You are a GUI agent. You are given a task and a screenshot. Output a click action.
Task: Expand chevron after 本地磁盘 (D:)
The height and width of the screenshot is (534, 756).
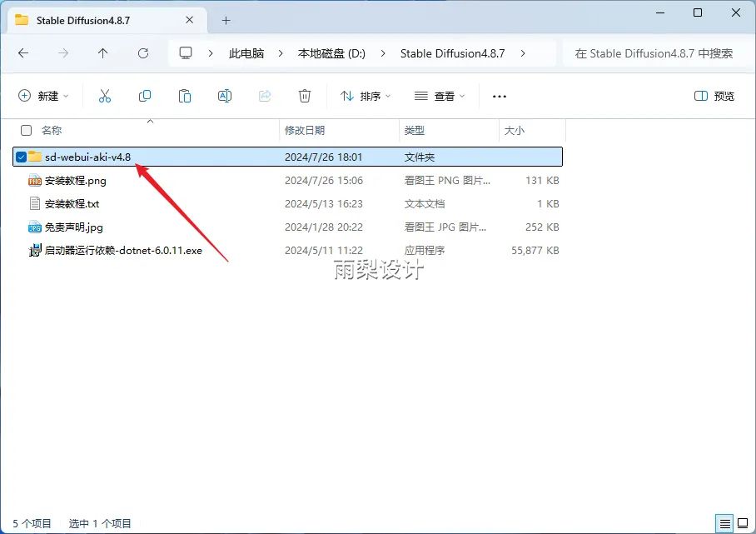point(383,53)
